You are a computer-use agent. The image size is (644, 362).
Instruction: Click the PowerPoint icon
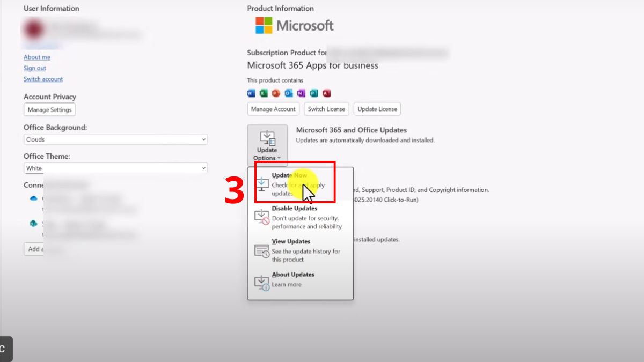click(275, 93)
